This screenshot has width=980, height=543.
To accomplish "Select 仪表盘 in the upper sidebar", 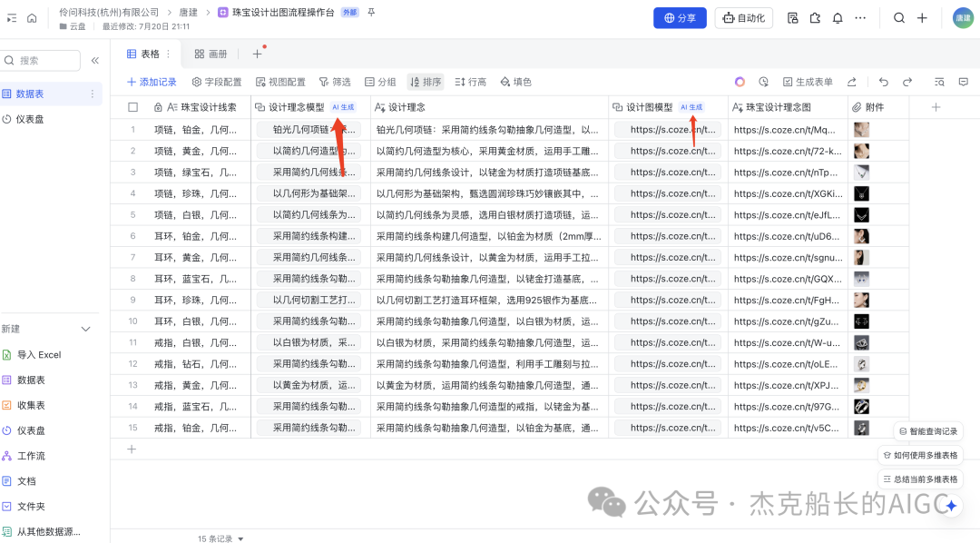I will tap(24, 120).
